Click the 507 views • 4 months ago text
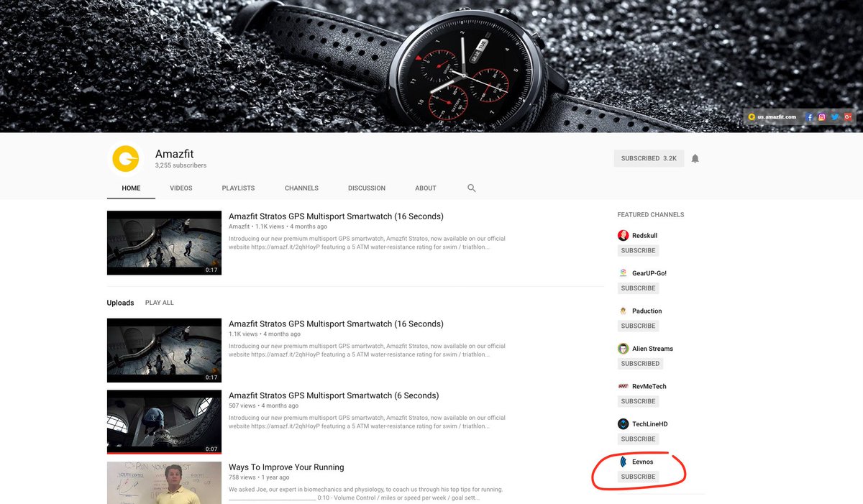Viewport: 863px width, 504px height. (x=262, y=406)
